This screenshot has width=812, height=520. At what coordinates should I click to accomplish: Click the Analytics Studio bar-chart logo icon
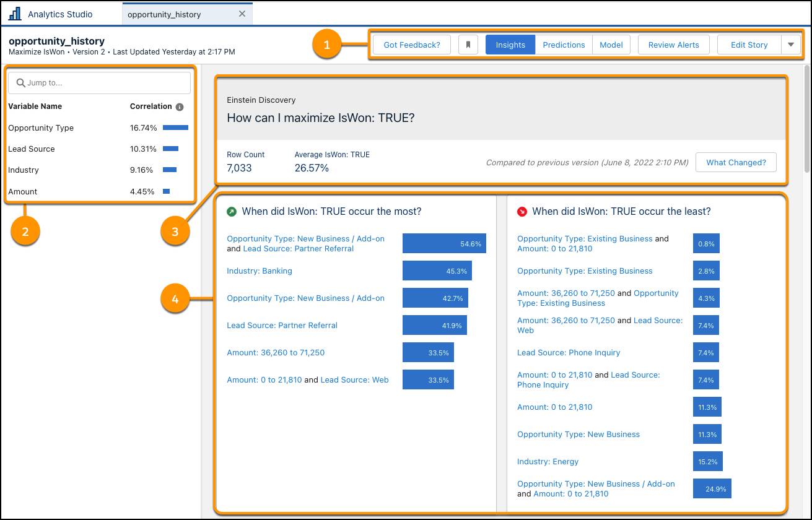[x=14, y=13]
